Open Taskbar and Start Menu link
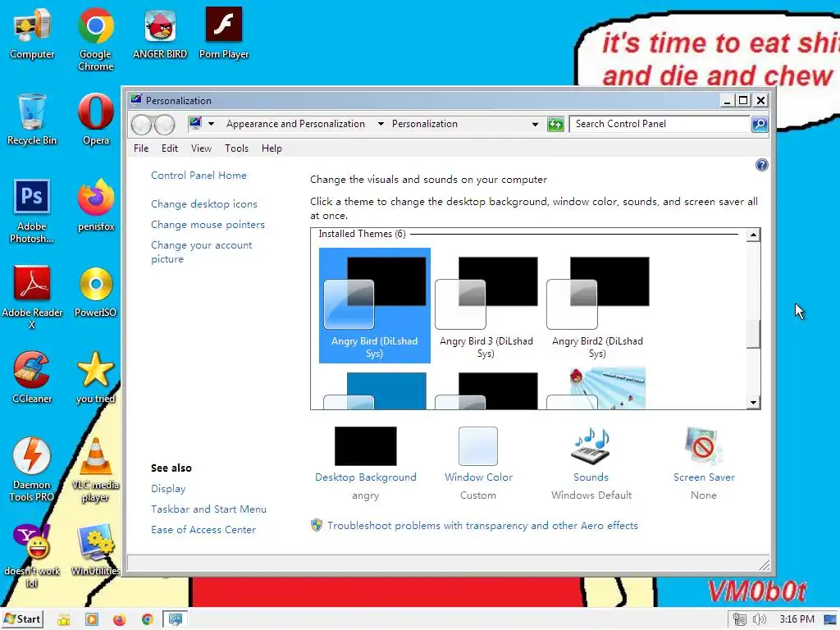The image size is (840, 630). (x=208, y=509)
